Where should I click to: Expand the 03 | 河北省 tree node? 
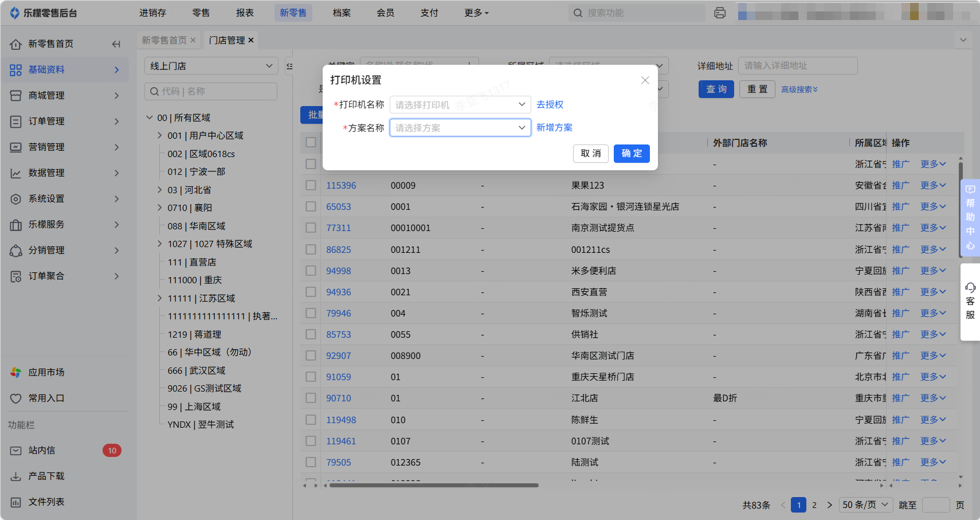[160, 190]
